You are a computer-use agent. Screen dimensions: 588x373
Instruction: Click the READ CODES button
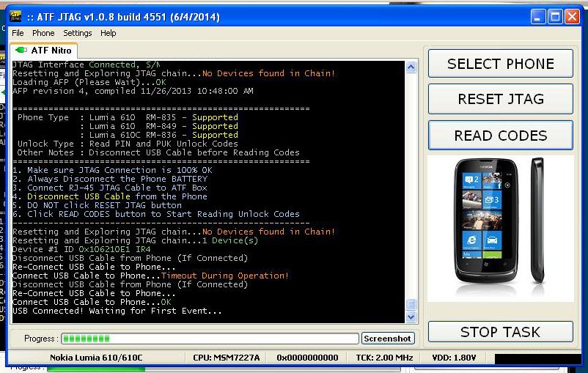(x=500, y=136)
